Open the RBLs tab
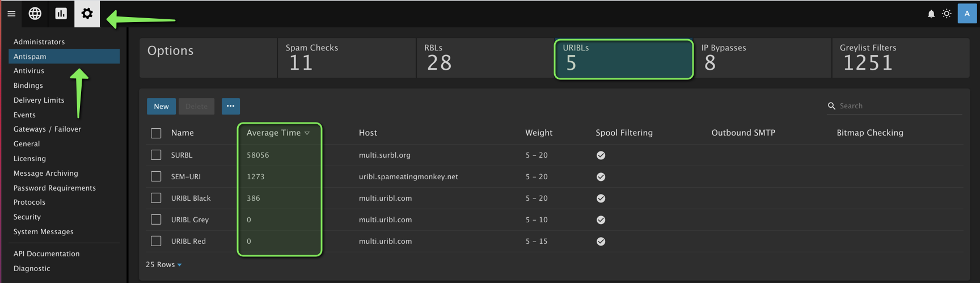Viewport: 980px width, 283px height. pos(485,58)
